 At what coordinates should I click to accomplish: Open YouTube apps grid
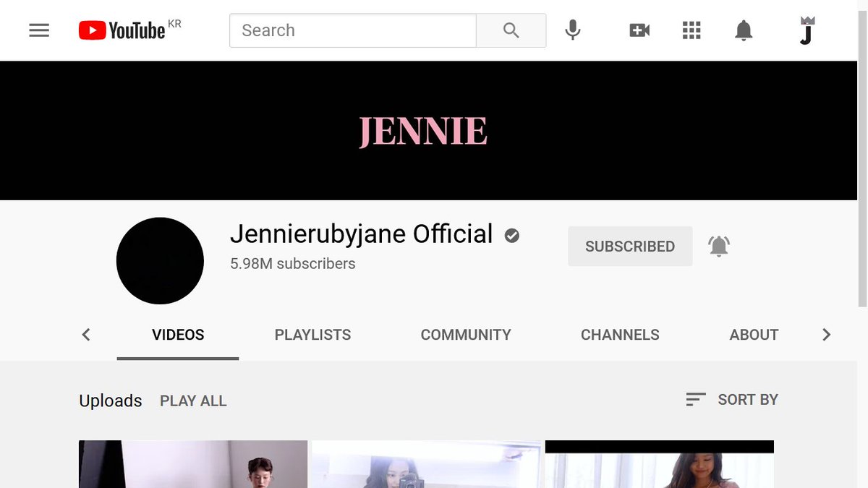[x=692, y=30]
